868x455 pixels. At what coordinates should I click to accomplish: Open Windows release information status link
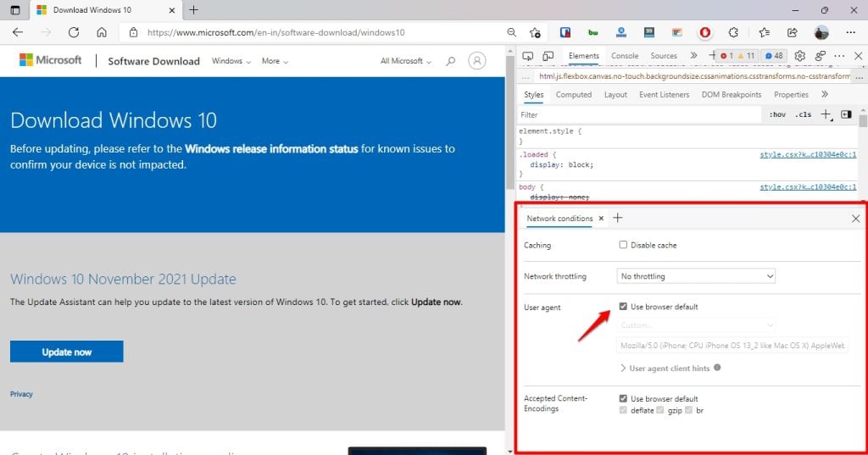click(x=271, y=149)
